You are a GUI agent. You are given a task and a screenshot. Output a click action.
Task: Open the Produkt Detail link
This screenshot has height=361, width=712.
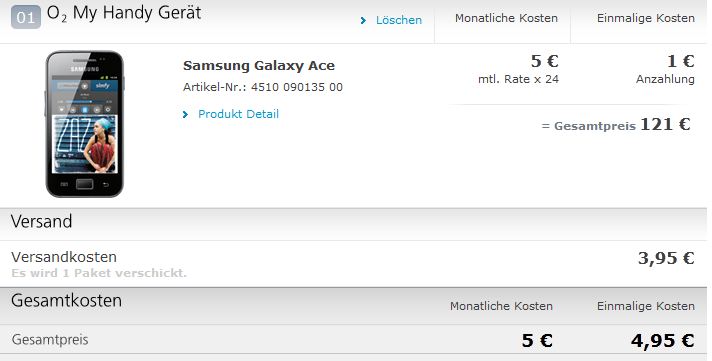(238, 114)
